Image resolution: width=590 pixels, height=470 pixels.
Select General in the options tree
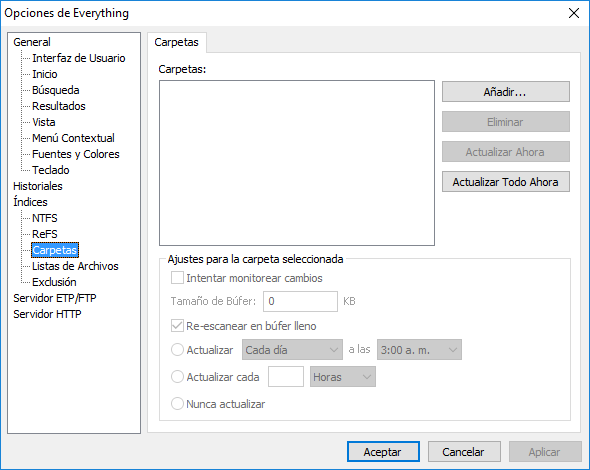(32, 42)
